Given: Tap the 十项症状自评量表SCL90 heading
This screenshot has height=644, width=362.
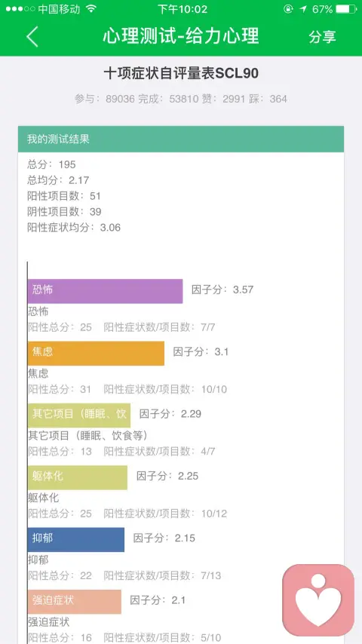Looking at the screenshot, I should pos(181,73).
